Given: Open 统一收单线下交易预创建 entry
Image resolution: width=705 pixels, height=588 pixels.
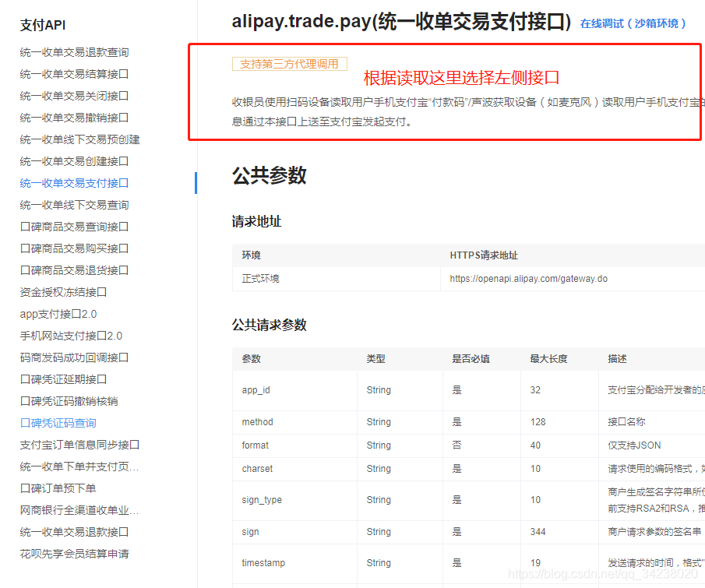Looking at the screenshot, I should 79,139.
